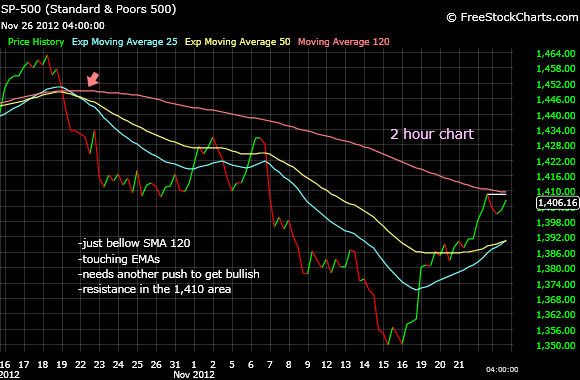Click date axis label 17
580x380 pixels.
point(24,365)
